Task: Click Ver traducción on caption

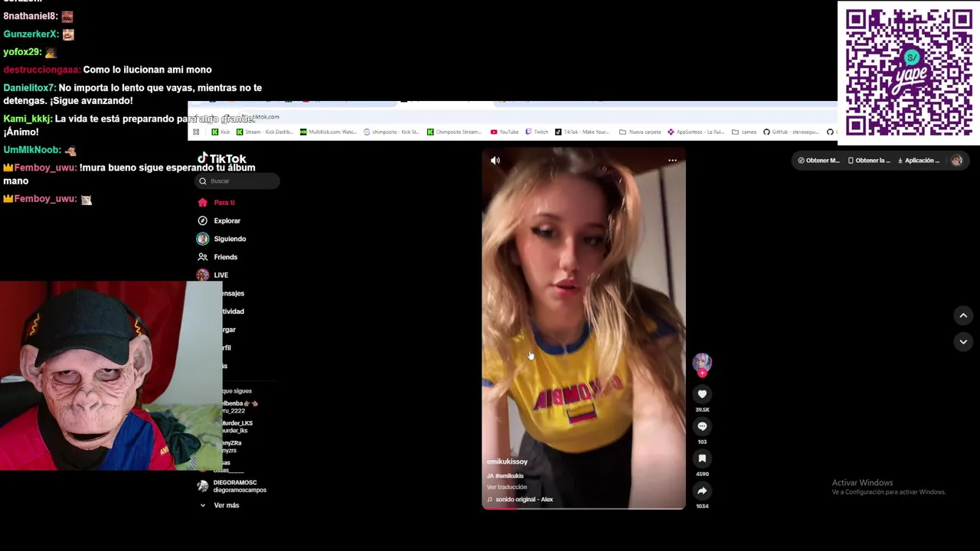Action: 507,487
